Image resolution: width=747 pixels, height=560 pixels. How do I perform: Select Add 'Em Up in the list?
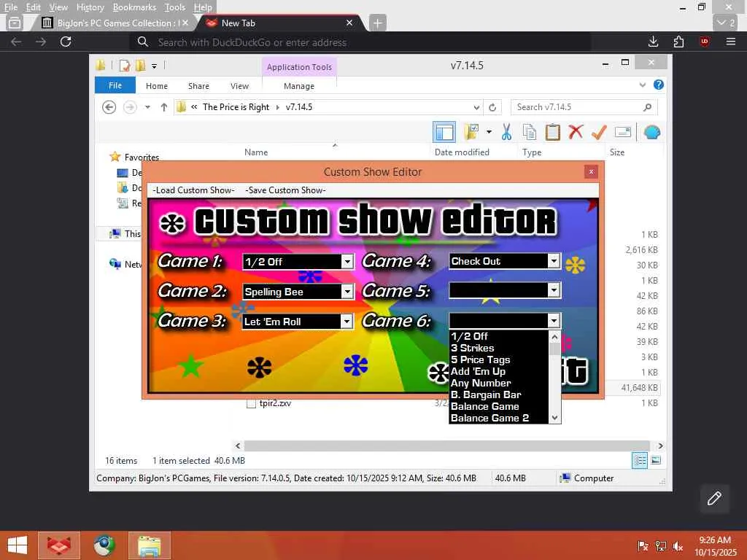499,371
